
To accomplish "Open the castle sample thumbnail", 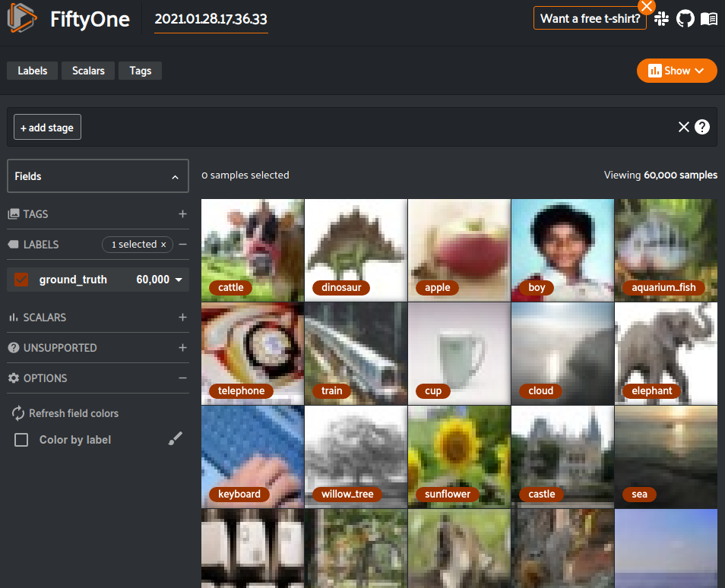I will coord(562,457).
